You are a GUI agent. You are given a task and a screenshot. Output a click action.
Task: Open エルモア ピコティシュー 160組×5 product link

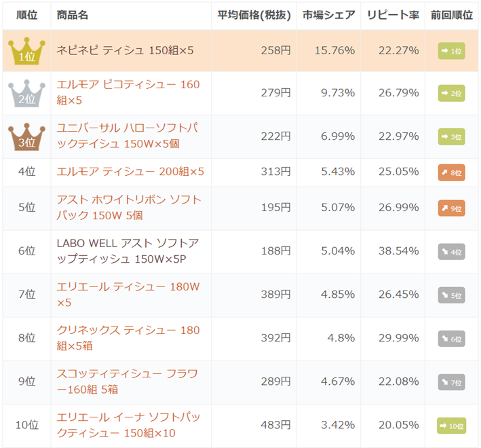[128, 92]
